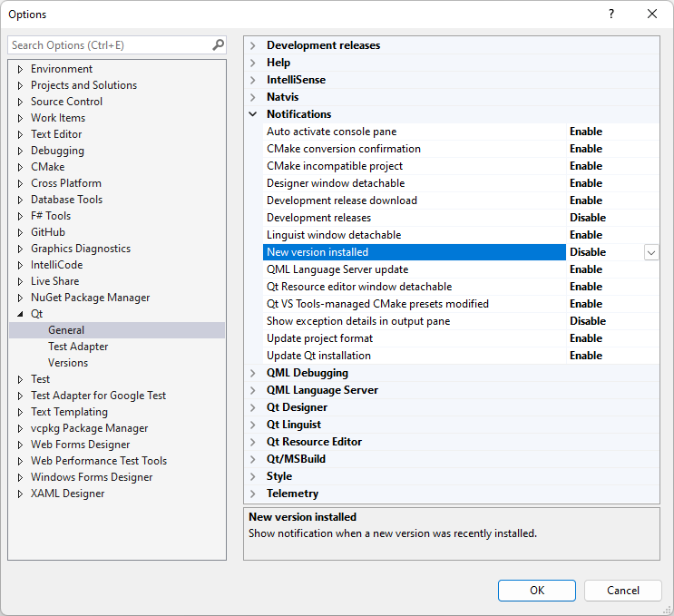The image size is (674, 616).
Task: Expand the Qt Linguist category
Action: point(253,425)
